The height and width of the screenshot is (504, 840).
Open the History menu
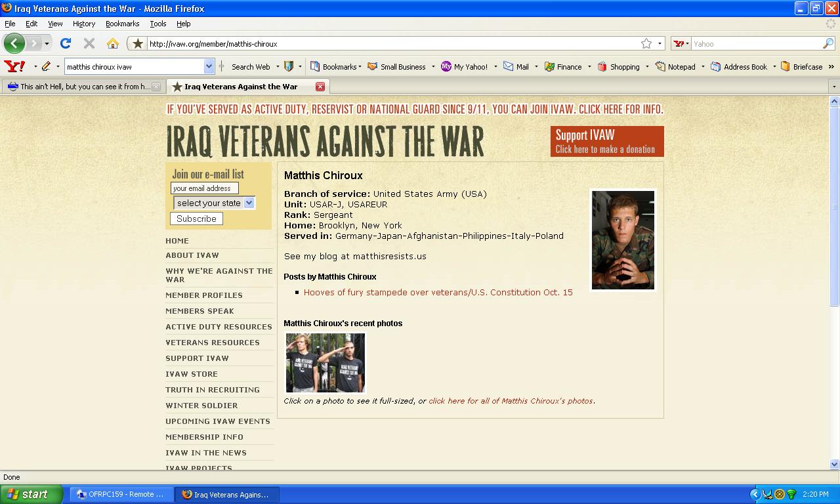click(83, 24)
